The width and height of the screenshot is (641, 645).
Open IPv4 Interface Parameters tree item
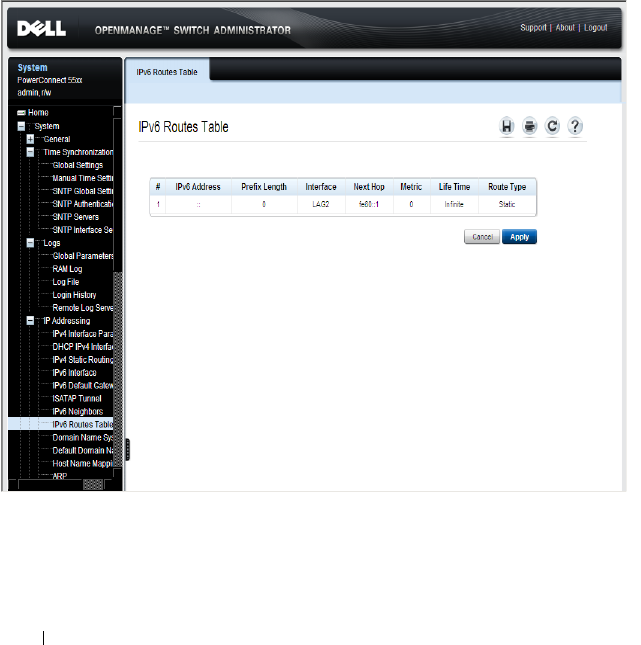click(x=83, y=334)
